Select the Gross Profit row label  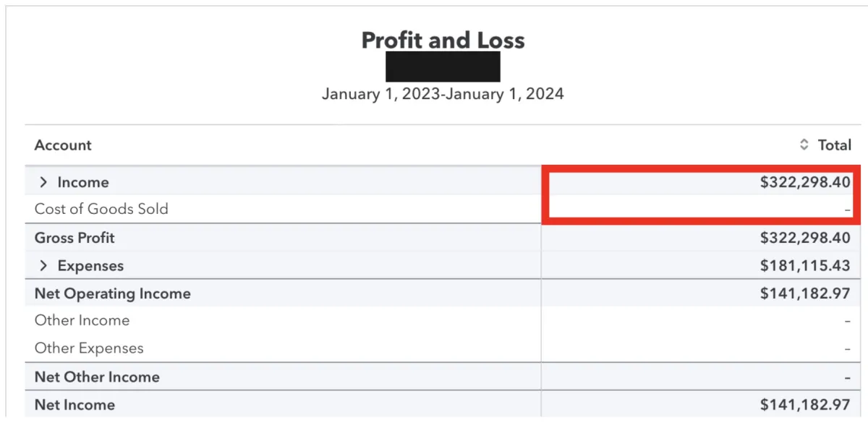(x=75, y=238)
